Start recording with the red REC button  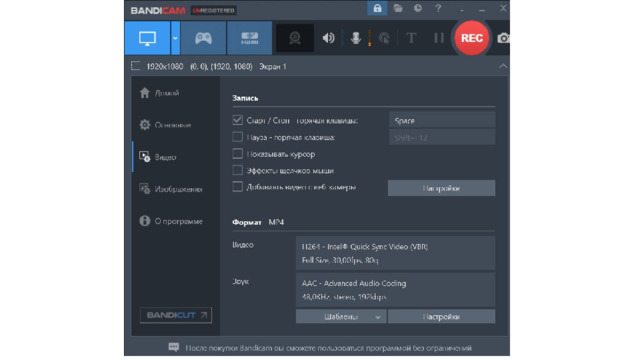(x=471, y=38)
